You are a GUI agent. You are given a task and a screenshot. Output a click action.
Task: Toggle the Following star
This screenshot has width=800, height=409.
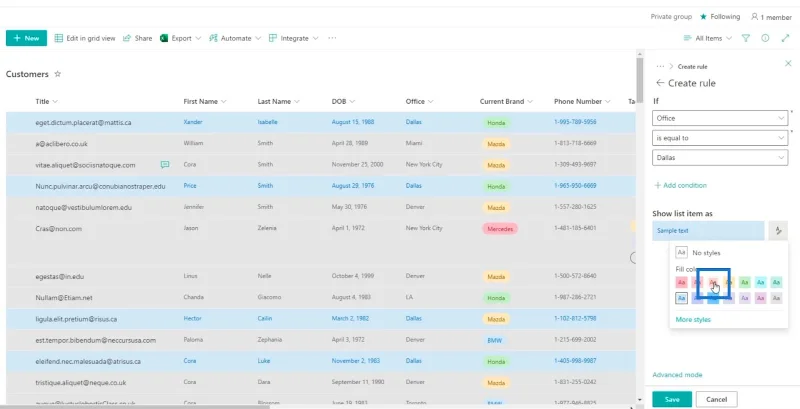[x=703, y=17]
